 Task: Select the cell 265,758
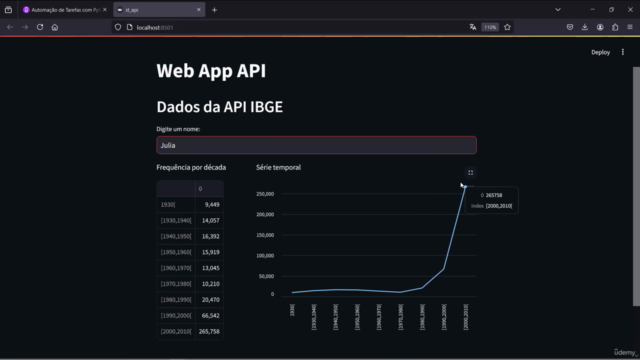(209, 331)
